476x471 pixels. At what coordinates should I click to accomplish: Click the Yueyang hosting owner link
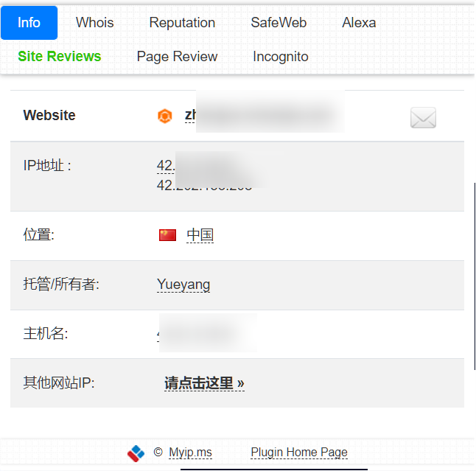click(183, 285)
